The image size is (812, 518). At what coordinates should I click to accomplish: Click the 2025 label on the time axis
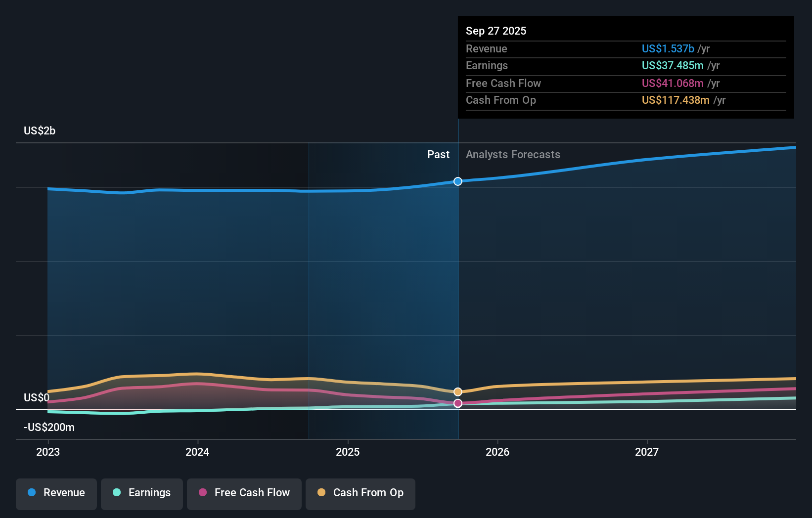click(x=348, y=452)
